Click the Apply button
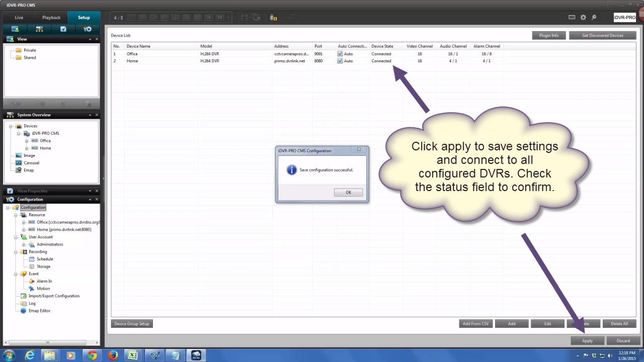Image resolution: width=644 pixels, height=362 pixels. click(x=588, y=340)
